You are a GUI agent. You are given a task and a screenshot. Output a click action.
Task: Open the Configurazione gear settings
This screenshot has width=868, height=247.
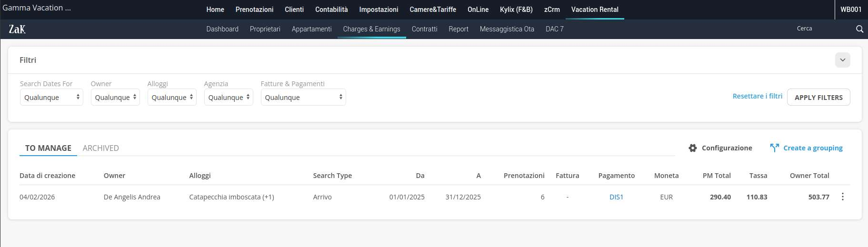point(693,148)
